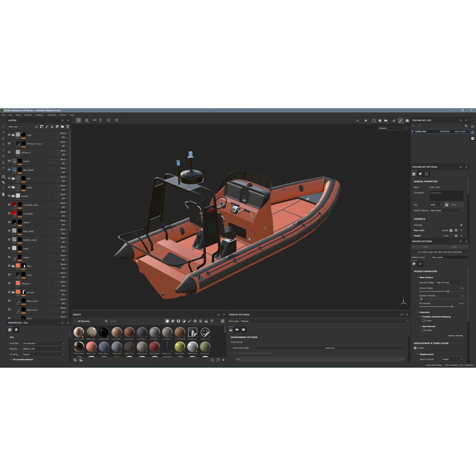Open the Python menu in the menu bar

coord(63,115)
